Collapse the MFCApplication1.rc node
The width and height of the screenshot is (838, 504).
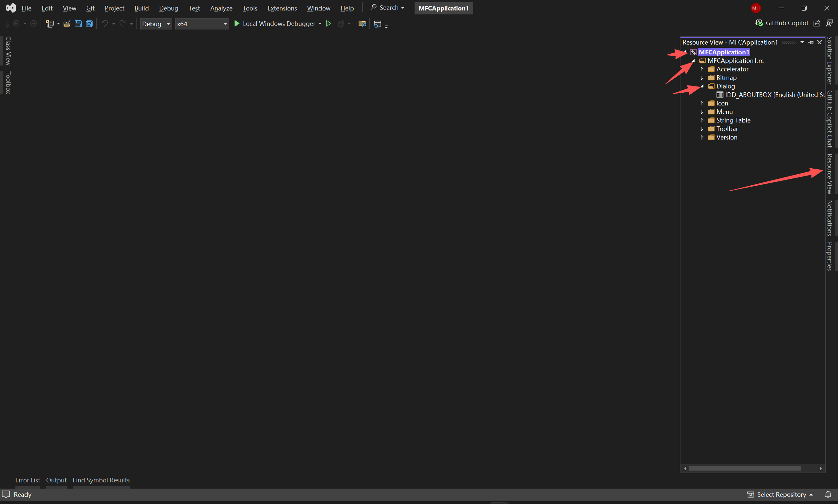[693, 61]
